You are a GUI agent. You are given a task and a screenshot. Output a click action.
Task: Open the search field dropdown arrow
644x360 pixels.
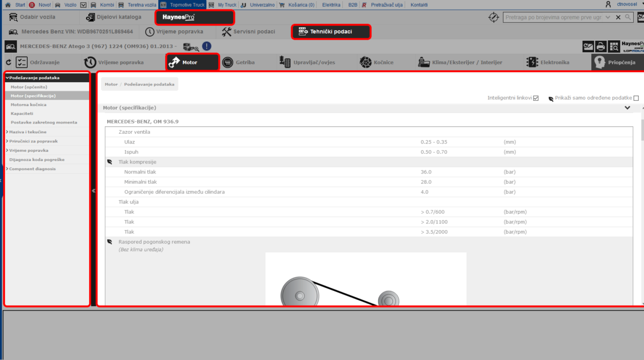(x=608, y=17)
